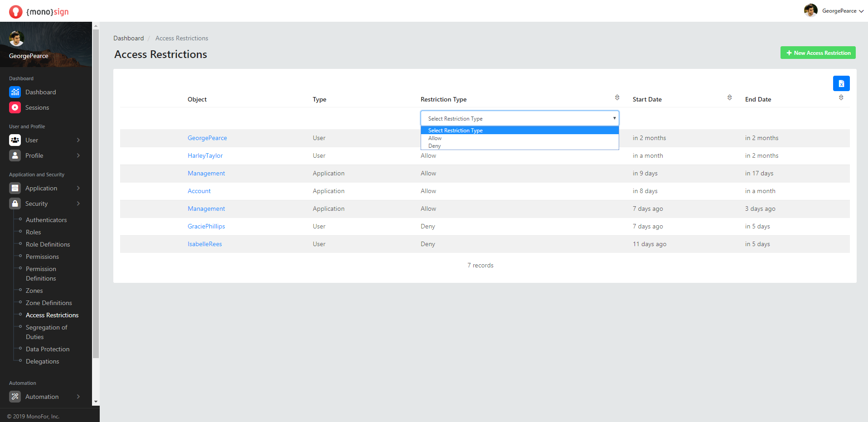Click the sidebar scrollbar down arrow
Screen dimensions: 868x422
96,402
